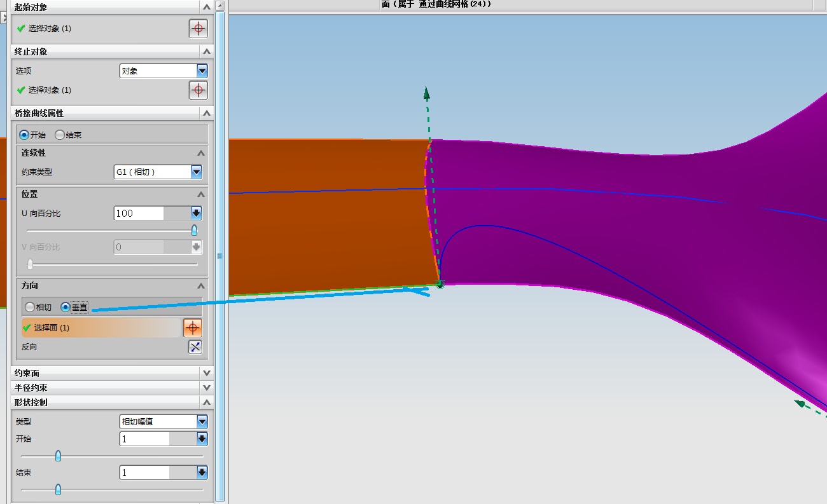Select the 结束 radio button under 桥接曲线属性
The height and width of the screenshot is (504, 827).
(60, 135)
